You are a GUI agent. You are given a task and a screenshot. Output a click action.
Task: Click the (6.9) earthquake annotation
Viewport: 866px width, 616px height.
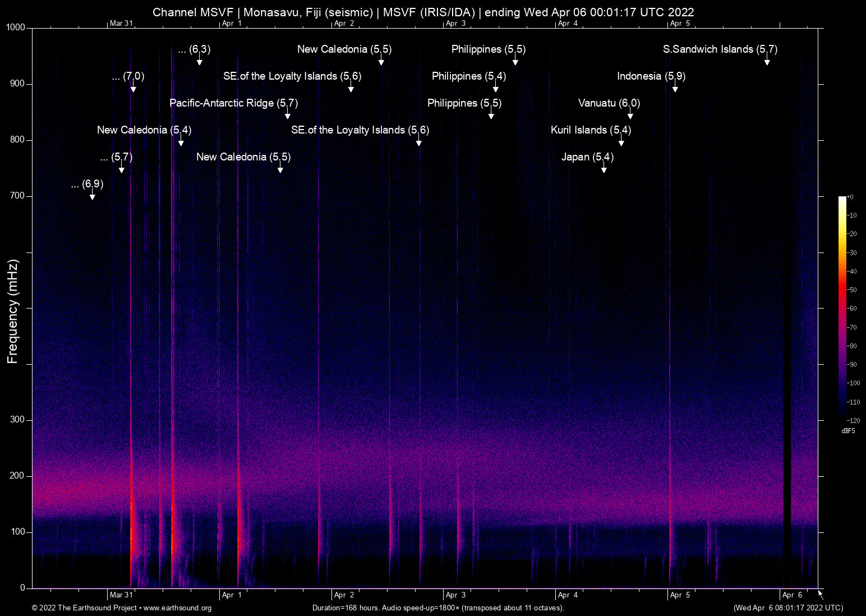tap(87, 184)
